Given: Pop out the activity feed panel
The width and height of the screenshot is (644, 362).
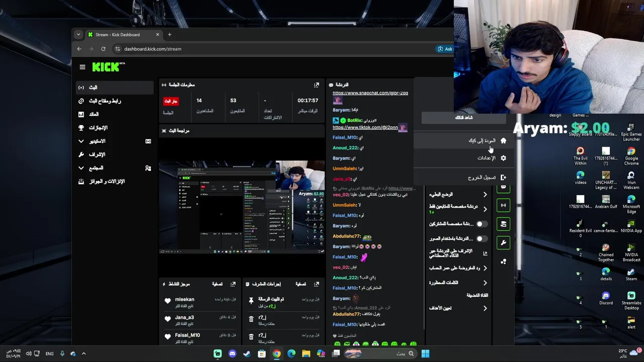Looking at the screenshot, I should 233,284.
